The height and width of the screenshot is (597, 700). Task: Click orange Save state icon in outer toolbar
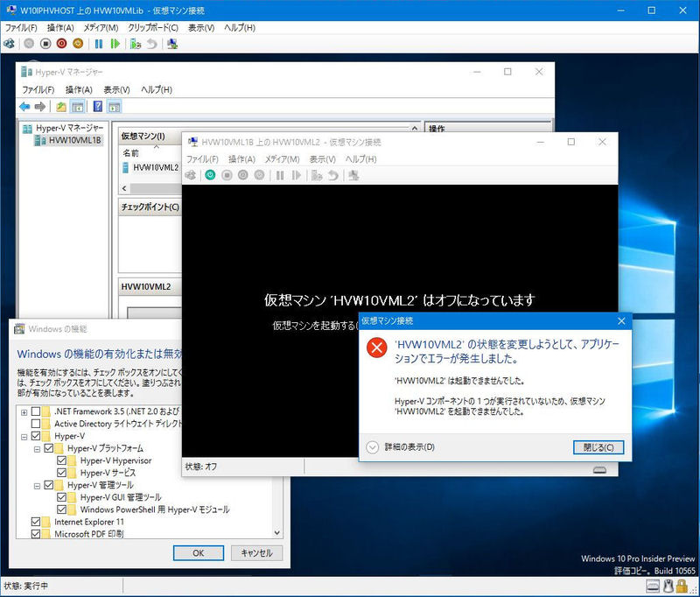tap(78, 44)
